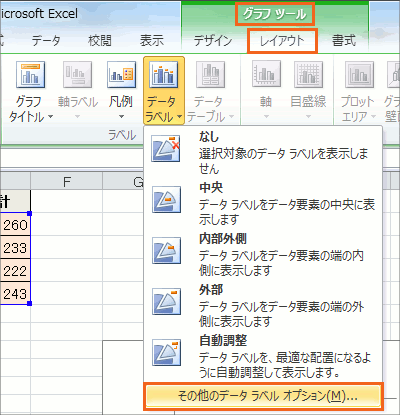The height and width of the screenshot is (415, 400).
Task: Click the グラフ タイトル chart icon
Action: 30,74
